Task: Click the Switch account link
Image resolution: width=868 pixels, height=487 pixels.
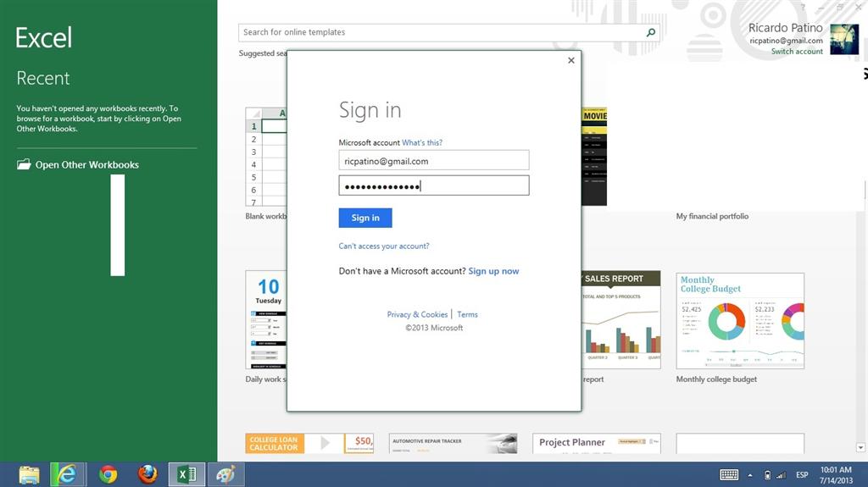Action: pos(797,52)
